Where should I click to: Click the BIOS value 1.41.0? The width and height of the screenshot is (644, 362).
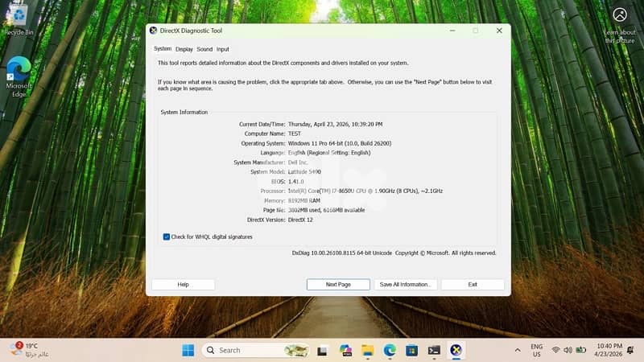(296, 182)
